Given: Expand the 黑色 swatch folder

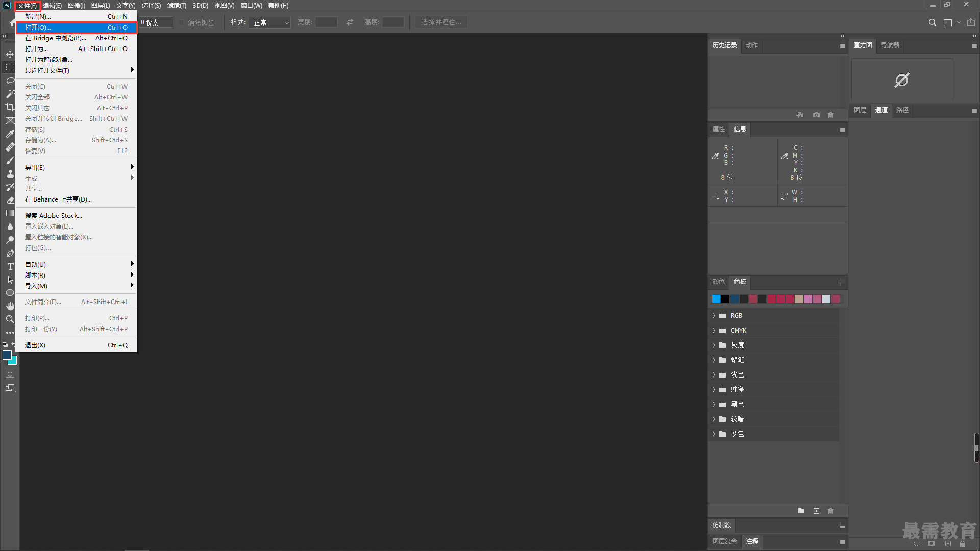Looking at the screenshot, I should coord(714,405).
